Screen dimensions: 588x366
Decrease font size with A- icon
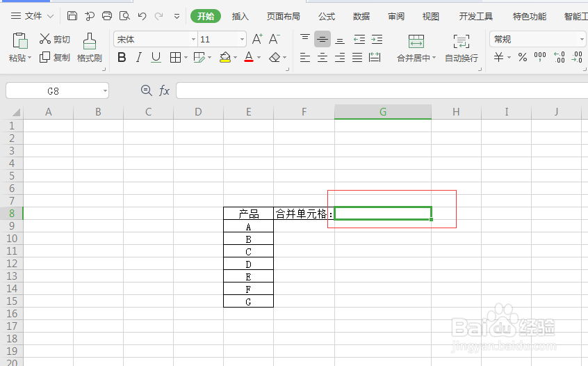pos(275,39)
